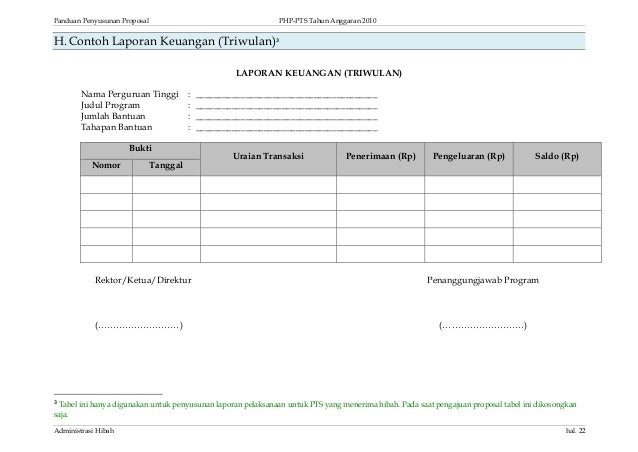Click the Jumlah Bantuan blank line
This screenshot has height=452, width=638.
click(x=286, y=119)
